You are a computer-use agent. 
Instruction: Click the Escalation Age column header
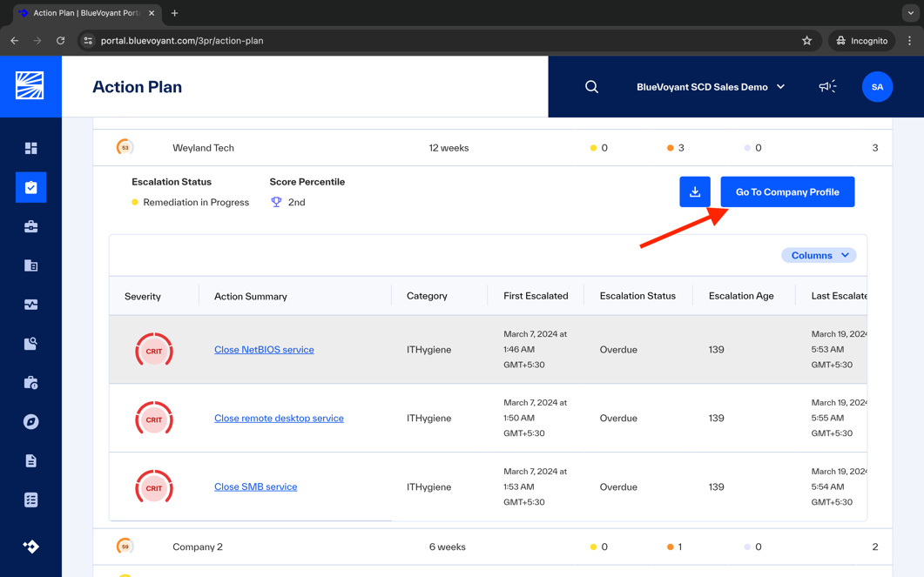(x=741, y=296)
